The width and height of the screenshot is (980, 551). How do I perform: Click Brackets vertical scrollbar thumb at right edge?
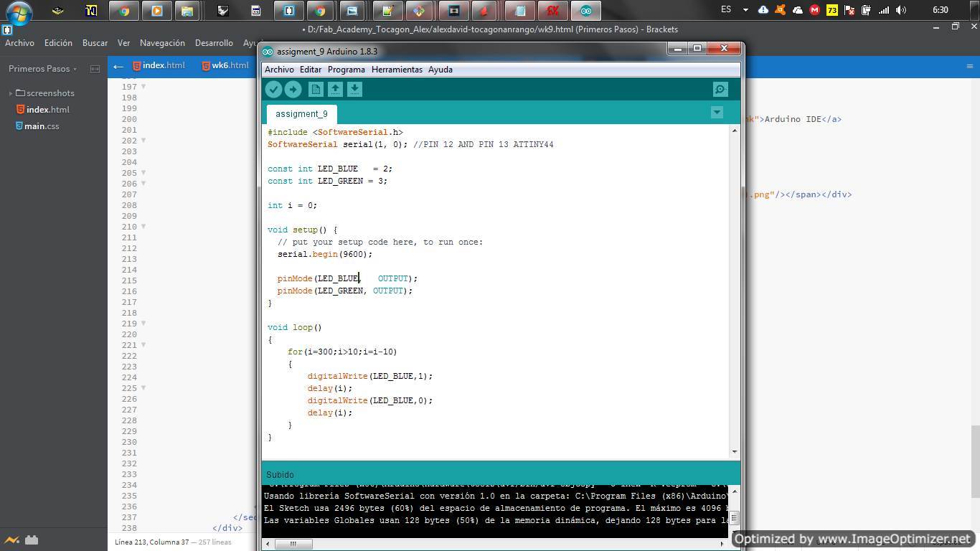click(976, 463)
